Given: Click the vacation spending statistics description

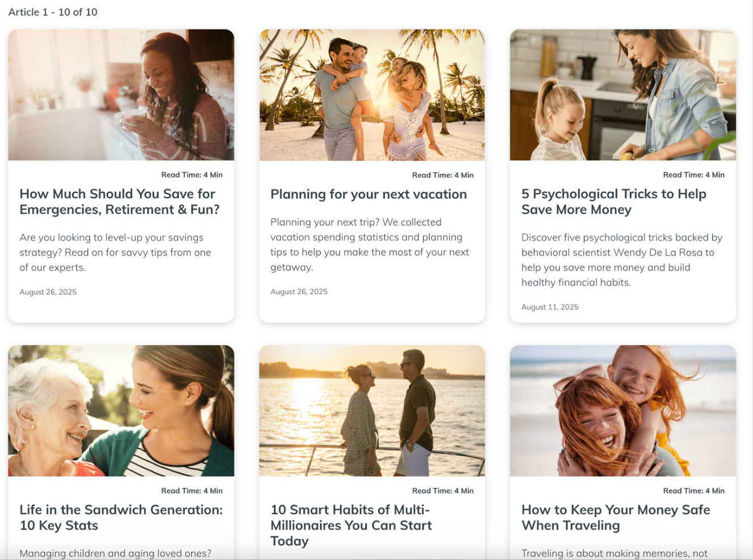Looking at the screenshot, I should coord(370,244).
